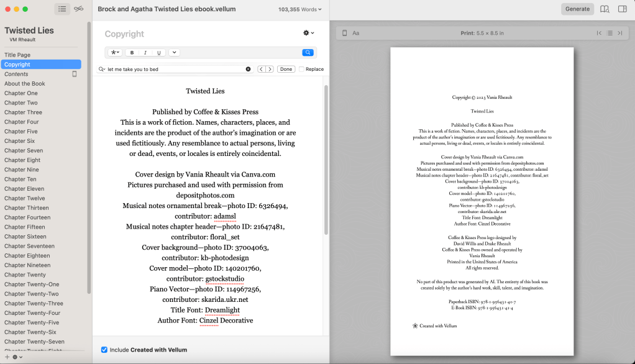Toggle the Include Created with Vellum checkbox
This screenshot has height=364, width=635.
click(104, 350)
